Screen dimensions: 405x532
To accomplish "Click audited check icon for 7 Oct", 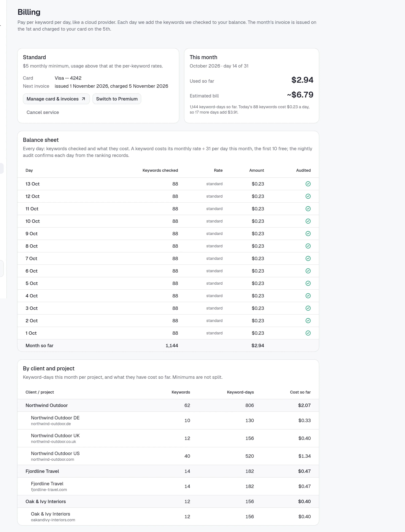I will point(308,258).
